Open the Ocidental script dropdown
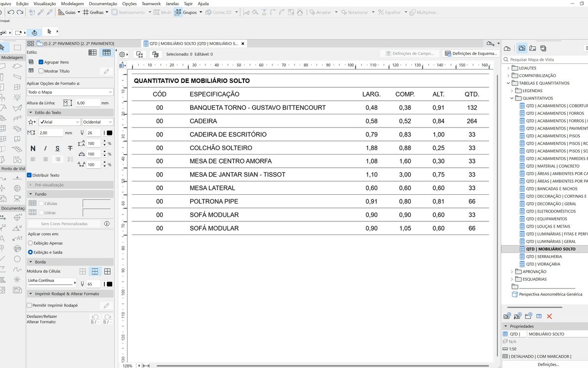588x368 pixels. [98, 122]
